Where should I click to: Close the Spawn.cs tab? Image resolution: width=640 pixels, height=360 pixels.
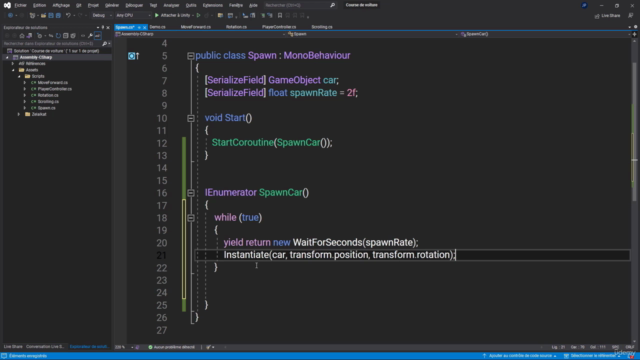point(144,27)
